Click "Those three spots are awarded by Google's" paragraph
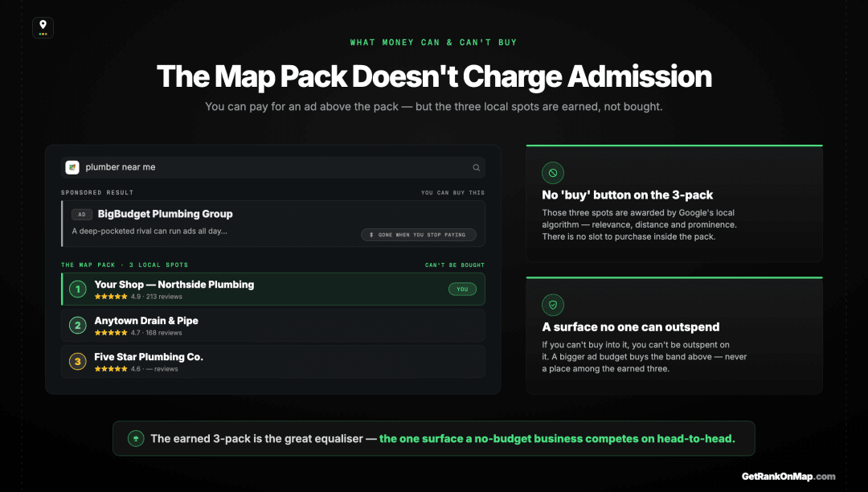 640,224
